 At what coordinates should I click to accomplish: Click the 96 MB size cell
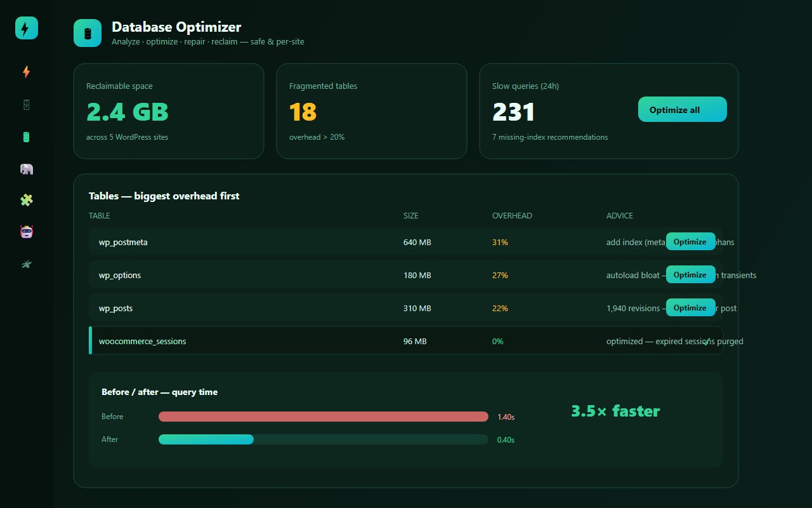coord(415,341)
